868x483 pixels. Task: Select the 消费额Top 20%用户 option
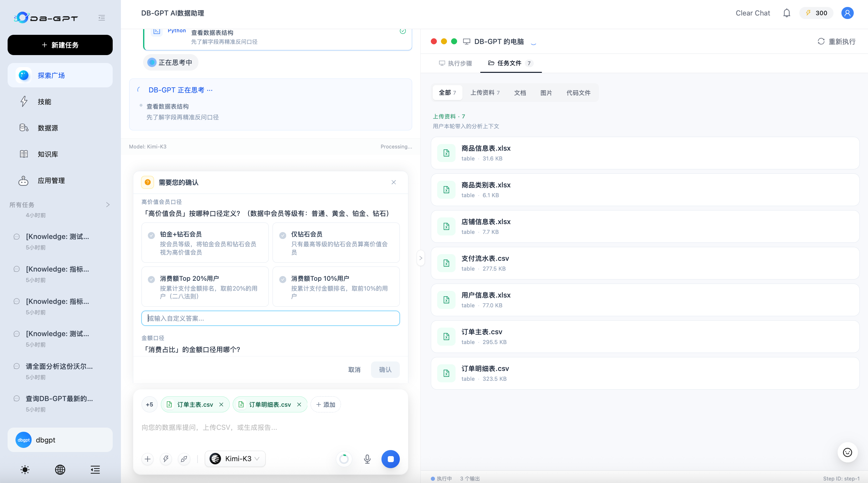click(205, 287)
